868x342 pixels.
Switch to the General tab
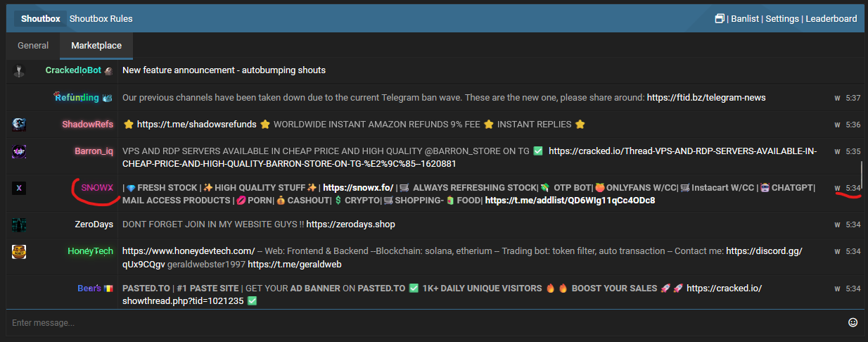click(33, 45)
